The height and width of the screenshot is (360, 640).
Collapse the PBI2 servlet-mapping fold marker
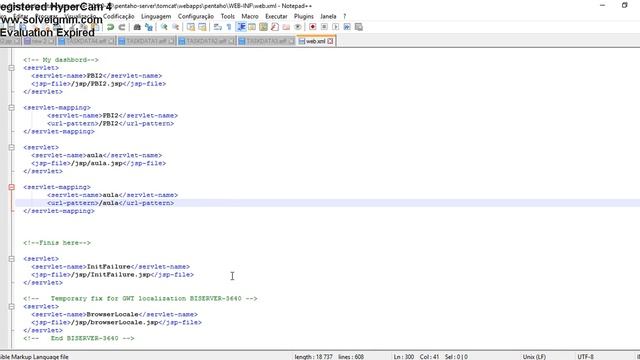[11, 108]
